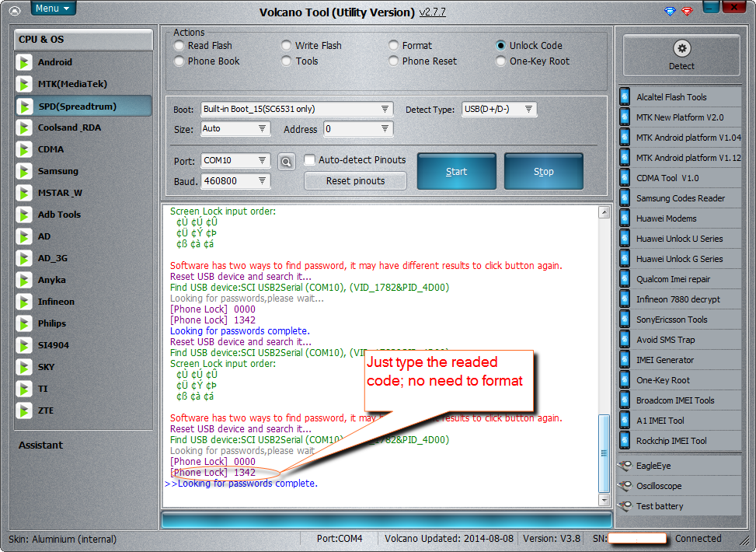This screenshot has width=756, height=552.
Task: Click the Adb Tools play icon
Action: pos(23,215)
